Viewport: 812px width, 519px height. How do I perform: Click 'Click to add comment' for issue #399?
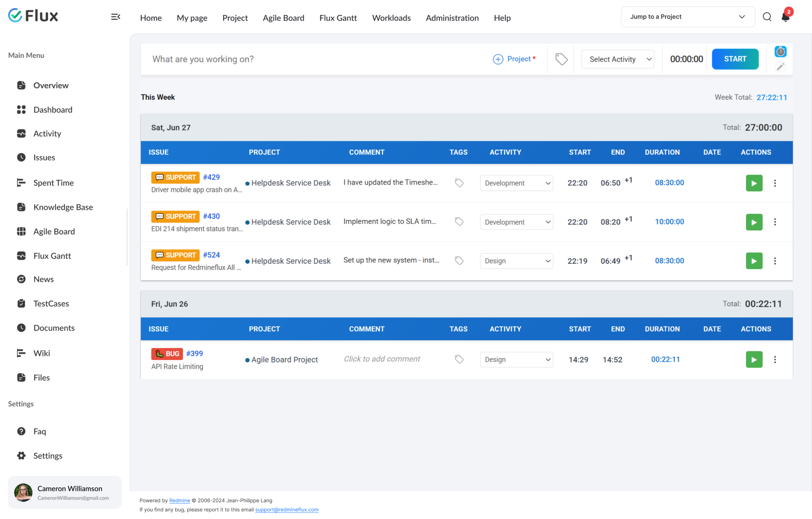click(382, 359)
